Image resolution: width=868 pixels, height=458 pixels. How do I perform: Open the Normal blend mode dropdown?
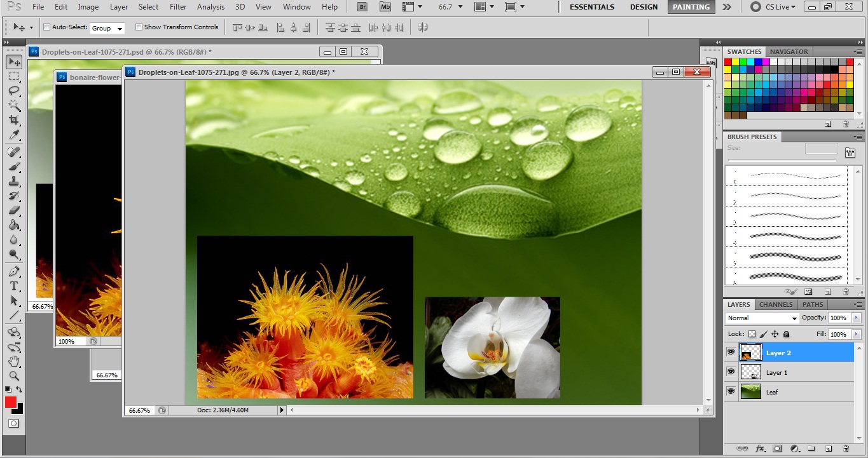click(762, 318)
